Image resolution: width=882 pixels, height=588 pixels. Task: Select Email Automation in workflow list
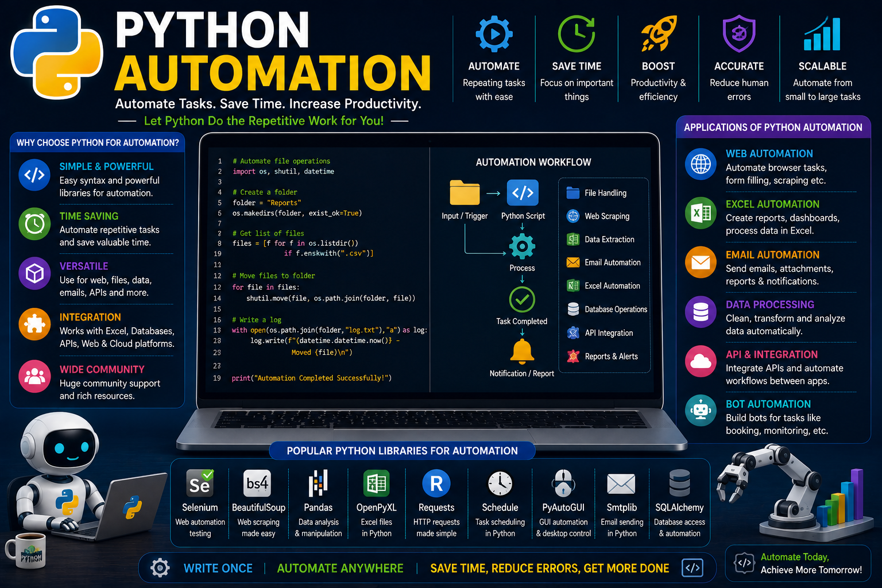tap(604, 262)
